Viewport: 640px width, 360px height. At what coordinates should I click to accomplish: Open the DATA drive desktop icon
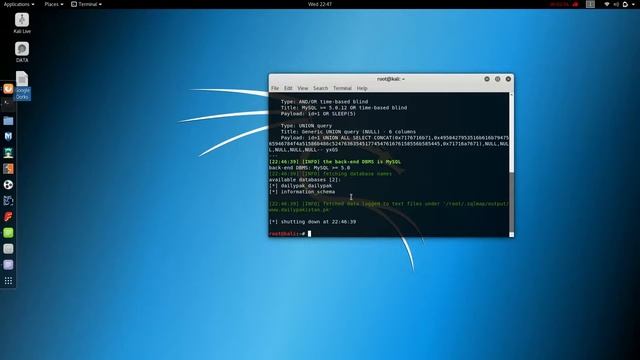pos(22,52)
